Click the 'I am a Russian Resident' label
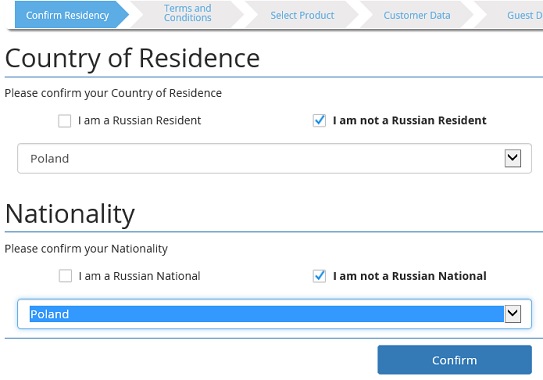This screenshot has height=380, width=543. coord(139,121)
